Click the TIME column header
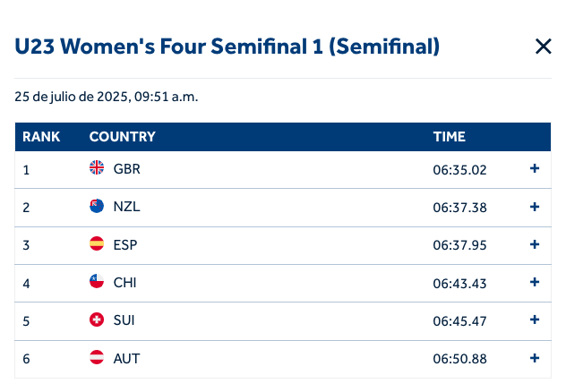 [450, 137]
